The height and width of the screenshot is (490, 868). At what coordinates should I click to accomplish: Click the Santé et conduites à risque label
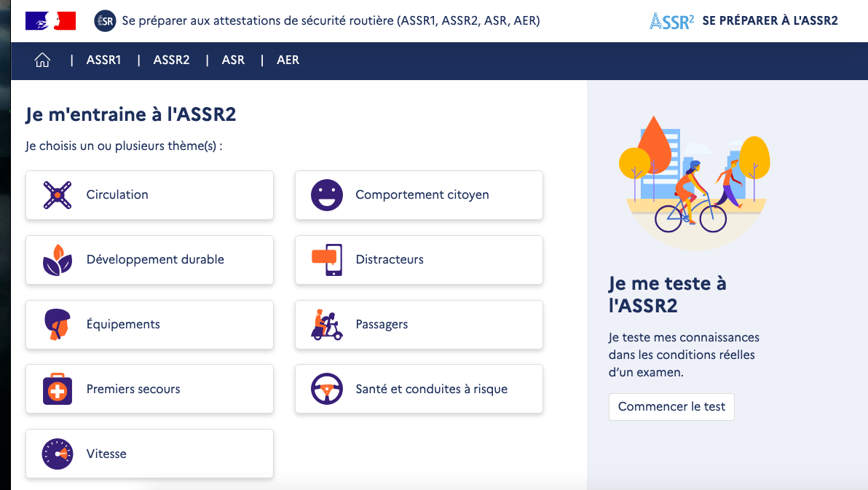(431, 390)
